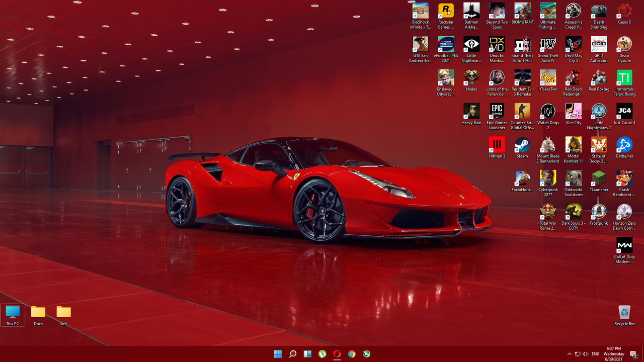
Task: Open the ENG language switcher menu
Action: click(x=595, y=354)
